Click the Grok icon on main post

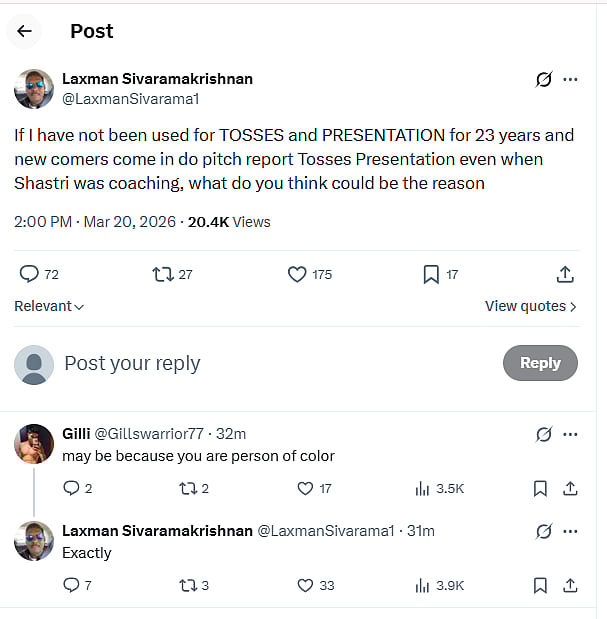(543, 79)
